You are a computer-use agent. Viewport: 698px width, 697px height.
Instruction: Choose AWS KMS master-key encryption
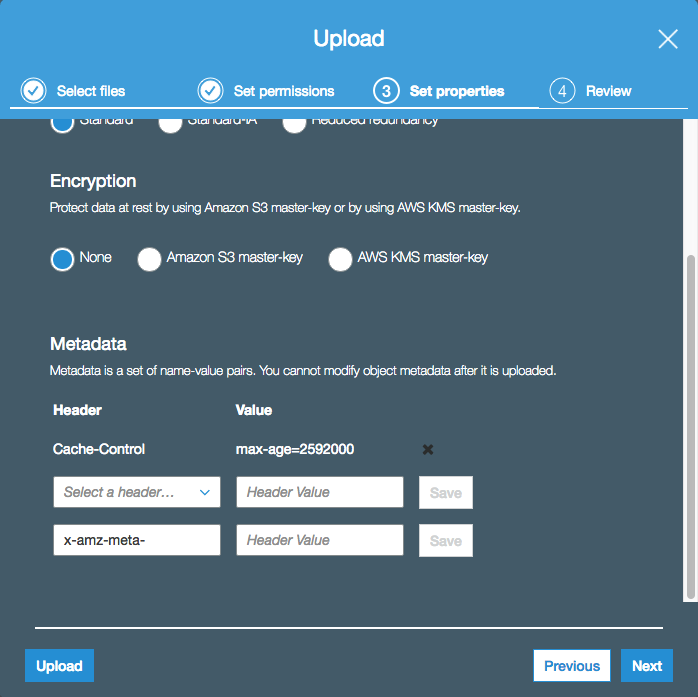point(341,259)
